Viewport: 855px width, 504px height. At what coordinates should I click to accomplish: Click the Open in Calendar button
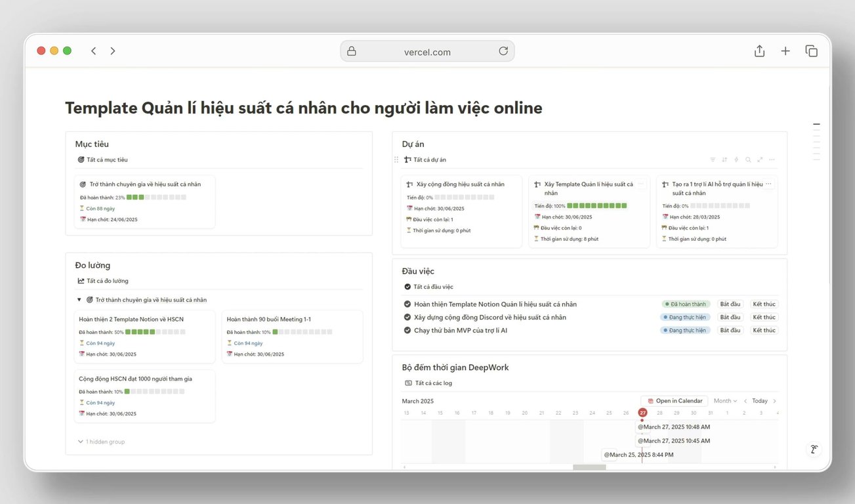pos(675,401)
